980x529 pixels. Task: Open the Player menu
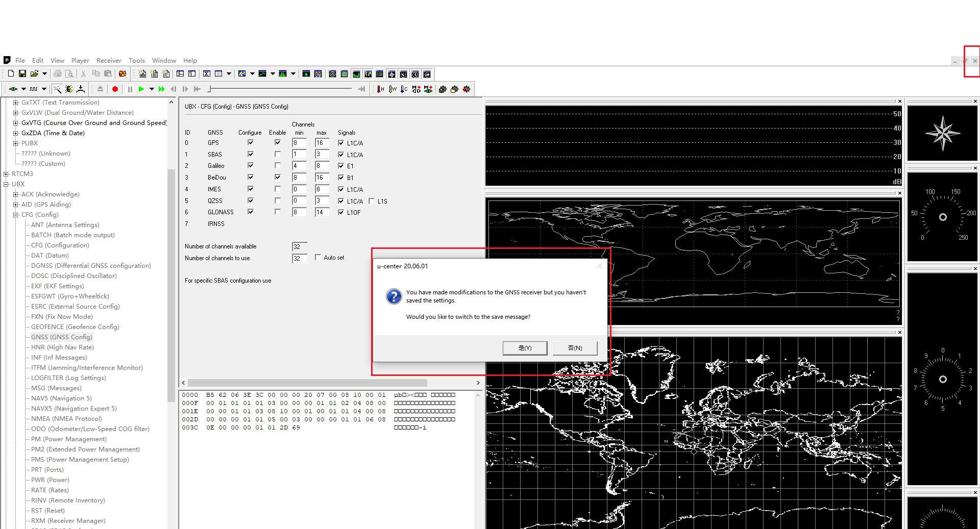pos(80,60)
